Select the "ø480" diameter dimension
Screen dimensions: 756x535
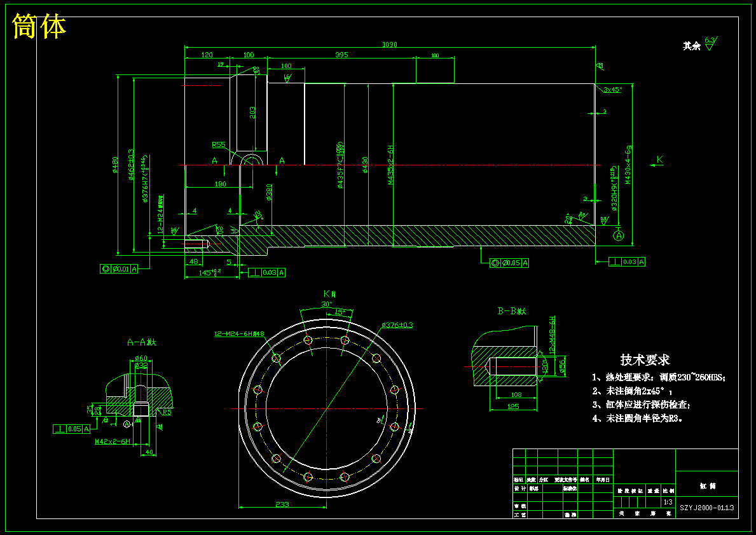coord(115,165)
